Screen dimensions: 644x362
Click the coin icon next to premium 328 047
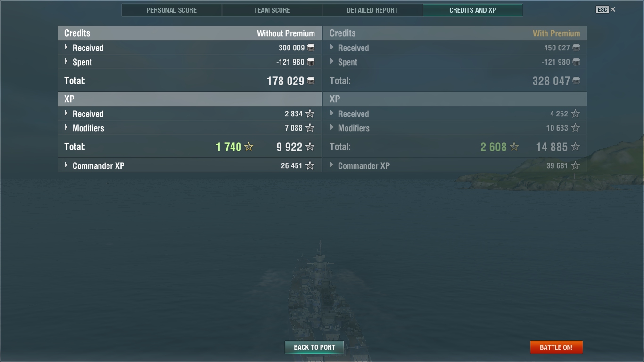click(x=576, y=81)
